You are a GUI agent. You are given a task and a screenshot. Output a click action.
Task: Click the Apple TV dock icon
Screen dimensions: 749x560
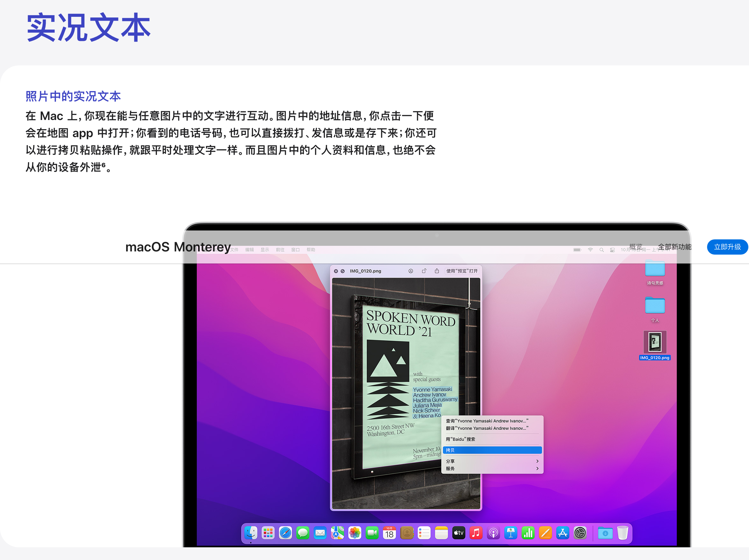tap(458, 533)
